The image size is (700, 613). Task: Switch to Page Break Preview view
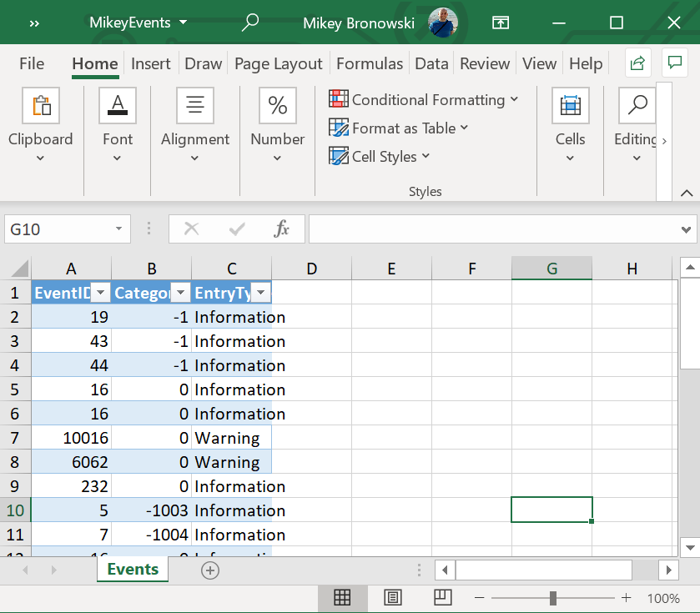point(443,597)
